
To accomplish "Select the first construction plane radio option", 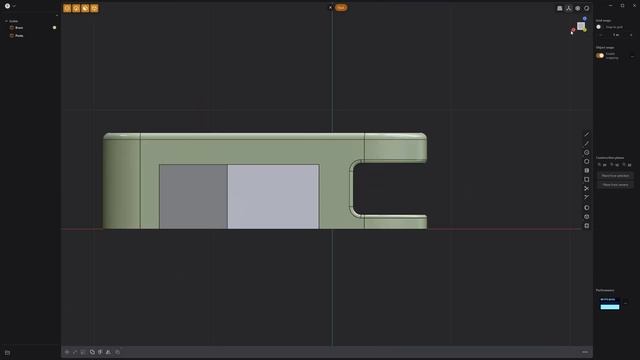I will (x=599, y=165).
